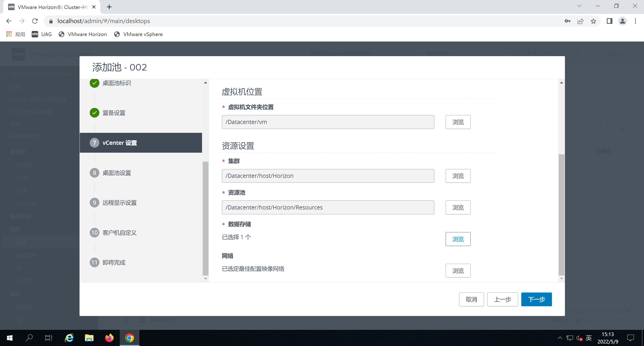Open the UAG bookmark
The height and width of the screenshot is (346, 644).
pos(42,34)
